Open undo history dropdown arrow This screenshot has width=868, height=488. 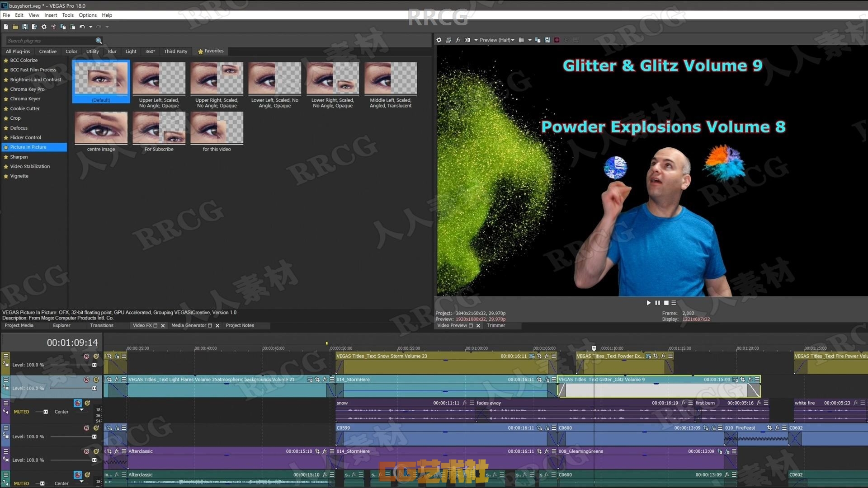[90, 27]
